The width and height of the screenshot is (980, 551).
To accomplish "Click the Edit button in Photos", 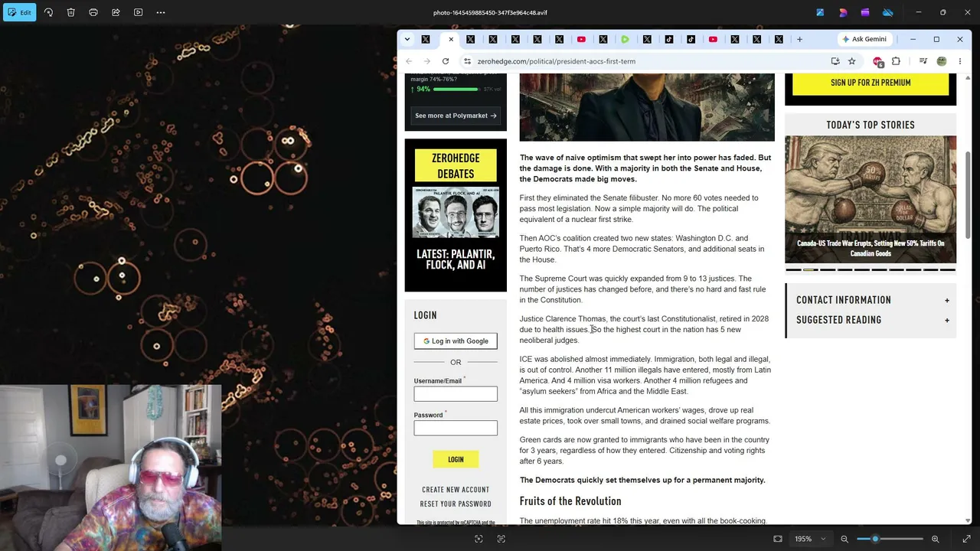I will 19,12.
